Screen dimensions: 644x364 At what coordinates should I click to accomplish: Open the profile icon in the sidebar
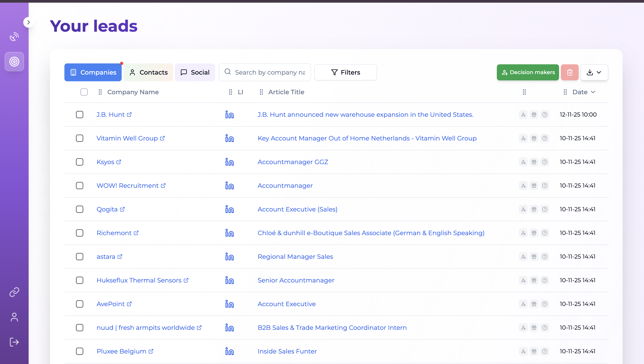point(14,317)
